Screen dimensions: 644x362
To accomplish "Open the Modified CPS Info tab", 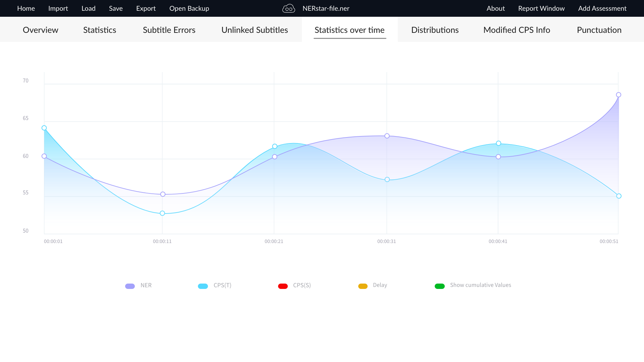I will 517,30.
